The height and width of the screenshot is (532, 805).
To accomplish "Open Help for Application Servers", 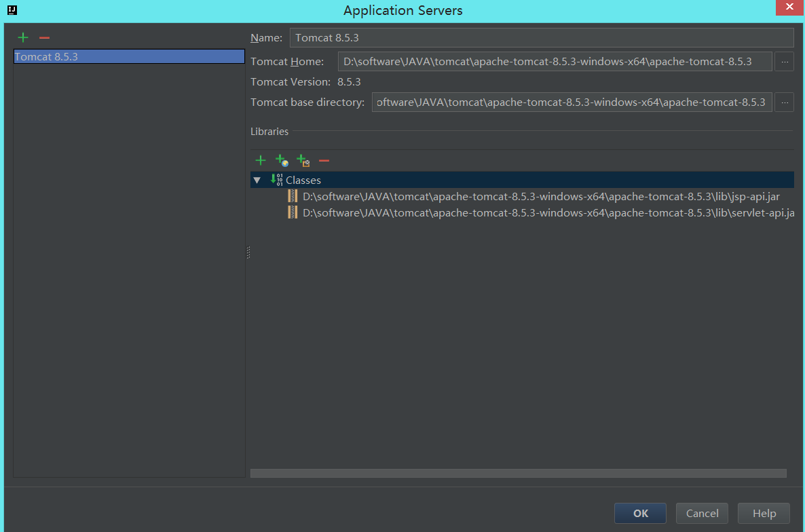I will point(764,513).
